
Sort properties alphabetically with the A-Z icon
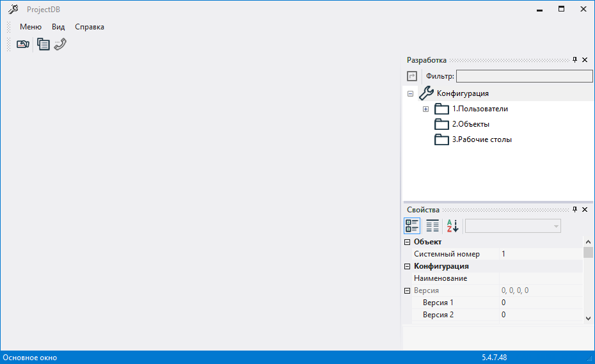point(452,226)
